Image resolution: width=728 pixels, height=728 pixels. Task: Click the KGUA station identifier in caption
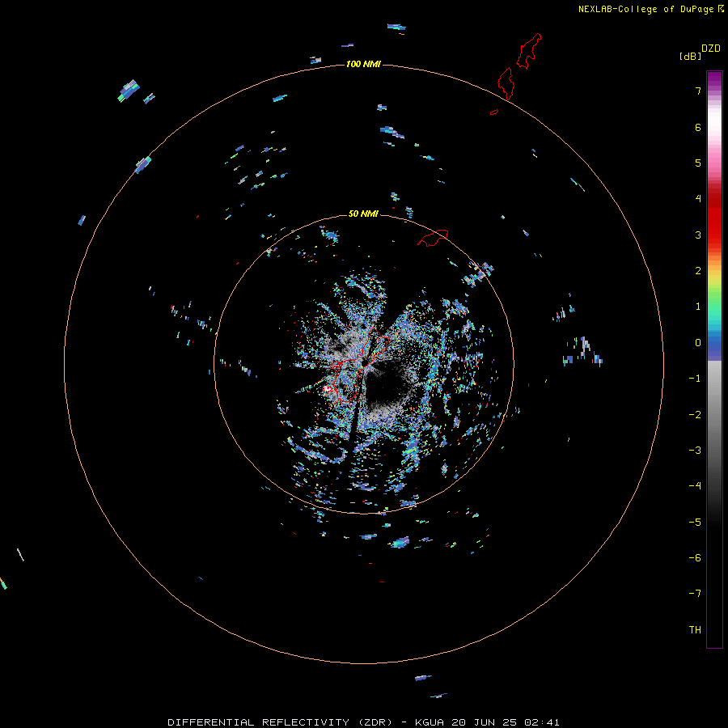pos(430,722)
